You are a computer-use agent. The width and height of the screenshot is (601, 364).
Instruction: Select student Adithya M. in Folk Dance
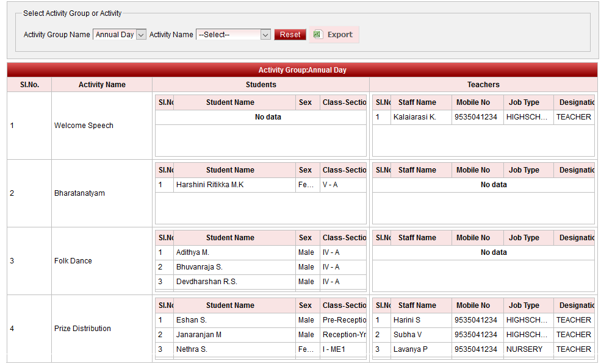click(193, 252)
